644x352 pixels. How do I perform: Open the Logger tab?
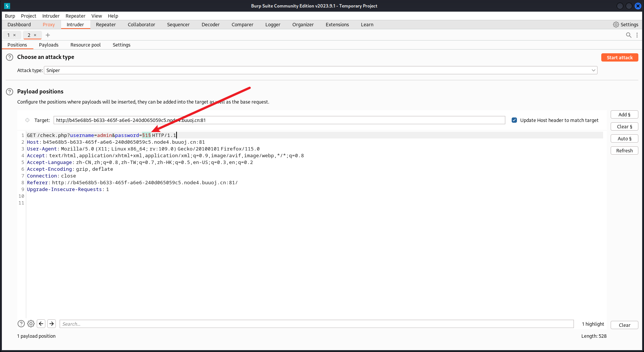tap(273, 24)
